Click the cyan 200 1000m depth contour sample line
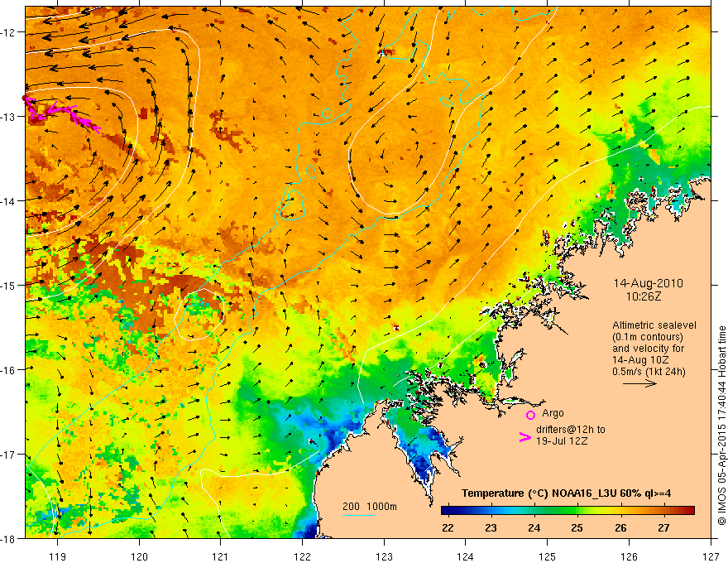Viewport: 728px width, 563px height. point(358,515)
